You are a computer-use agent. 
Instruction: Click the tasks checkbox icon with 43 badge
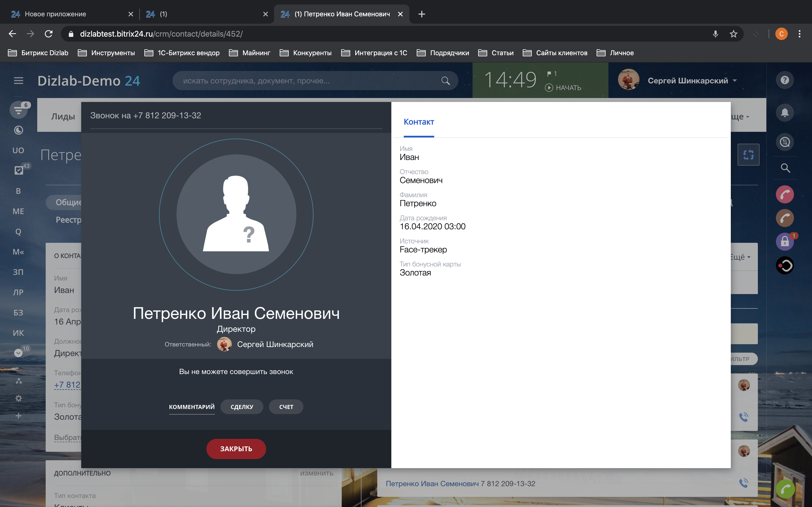tap(19, 170)
